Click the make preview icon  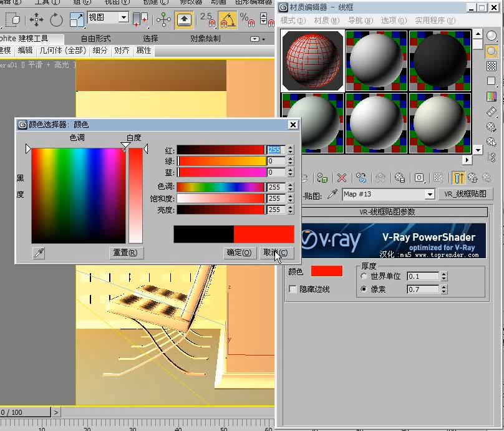coord(491,112)
